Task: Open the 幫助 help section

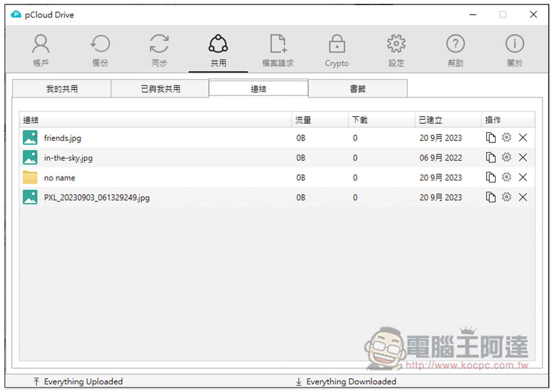Action: (455, 50)
